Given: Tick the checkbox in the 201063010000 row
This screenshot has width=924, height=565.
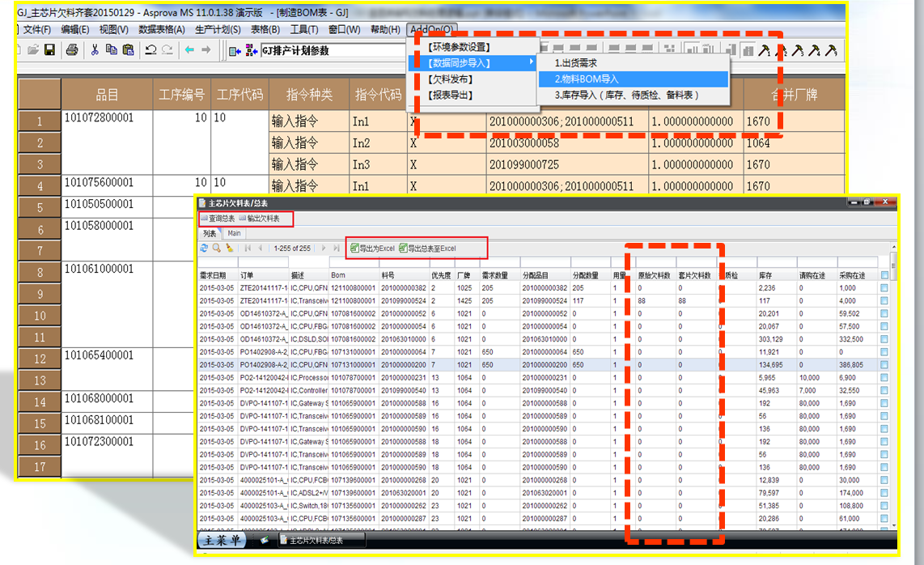Looking at the screenshot, I should coord(884,339).
